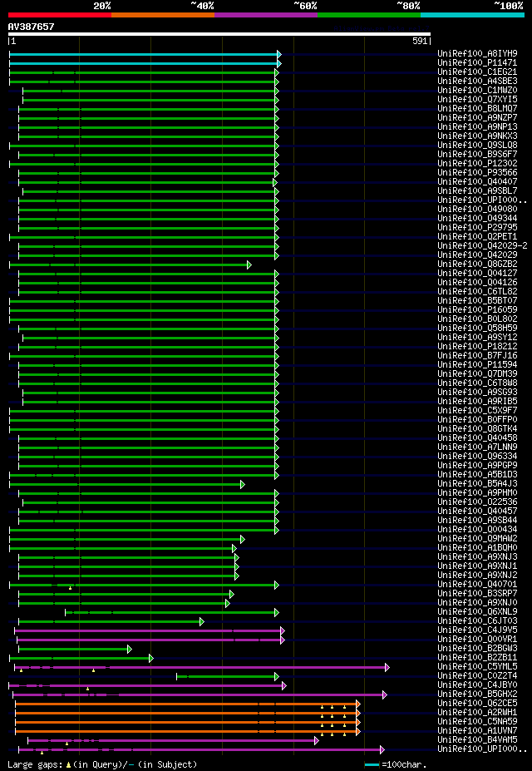Select the UniRef100_B4VAM5 label
Viewport: 532px width, 771px height.
coord(477,739)
